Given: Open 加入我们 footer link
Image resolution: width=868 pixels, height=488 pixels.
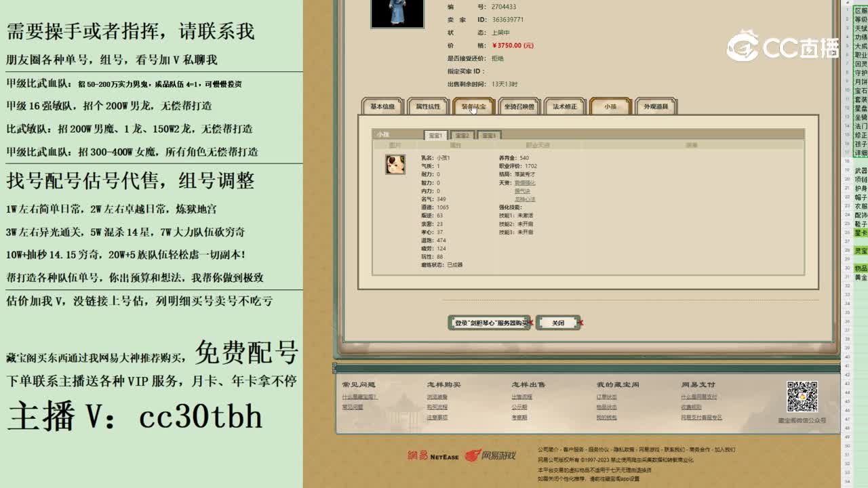Looking at the screenshot, I should (x=724, y=449).
